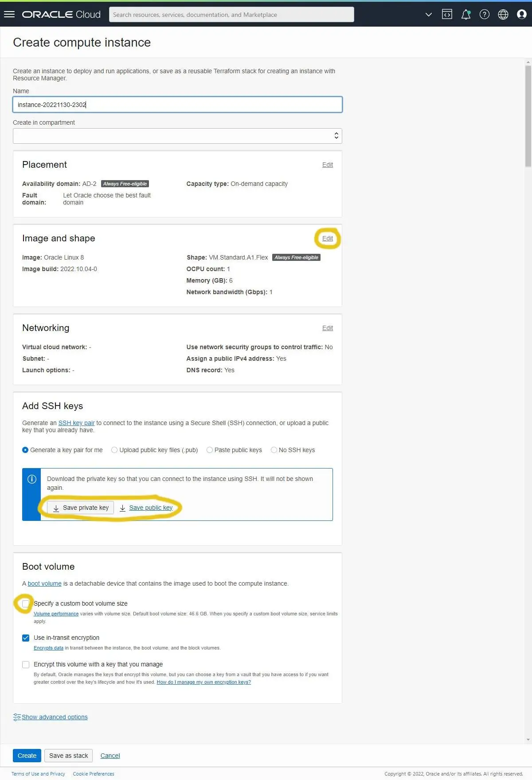Click the info icon in SSH notice
Screen dimensions: 532x780
[32, 479]
